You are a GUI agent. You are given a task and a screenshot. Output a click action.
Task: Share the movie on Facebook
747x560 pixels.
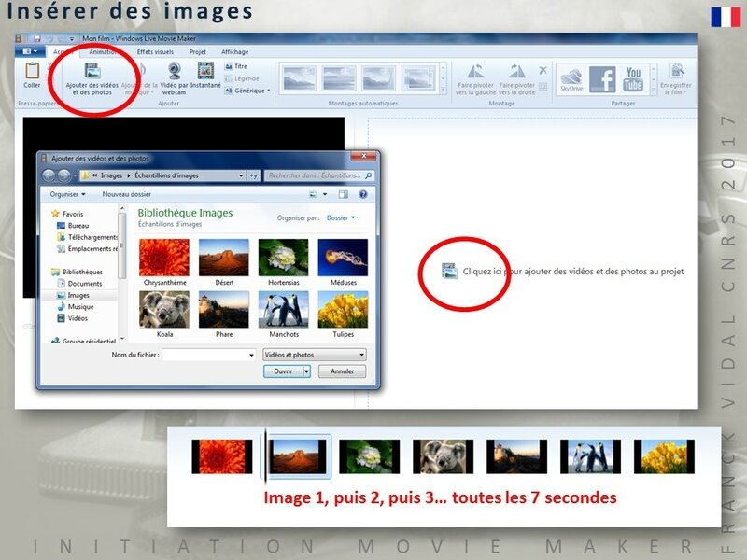[601, 78]
